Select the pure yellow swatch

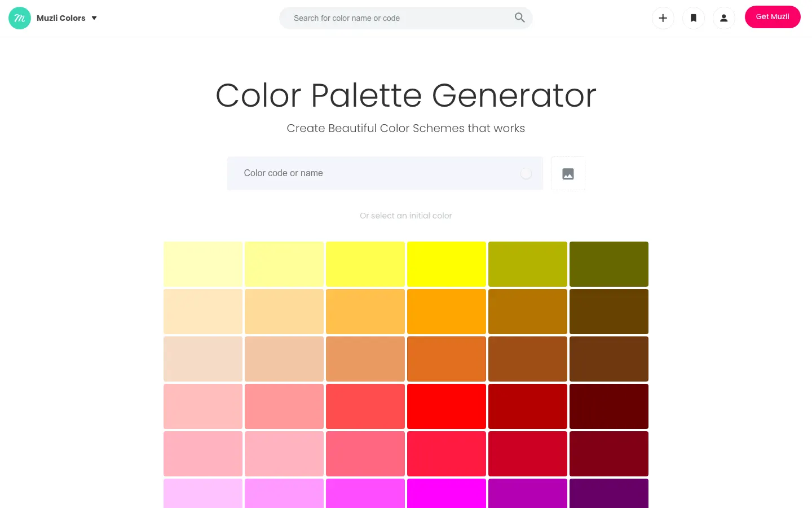(447, 264)
